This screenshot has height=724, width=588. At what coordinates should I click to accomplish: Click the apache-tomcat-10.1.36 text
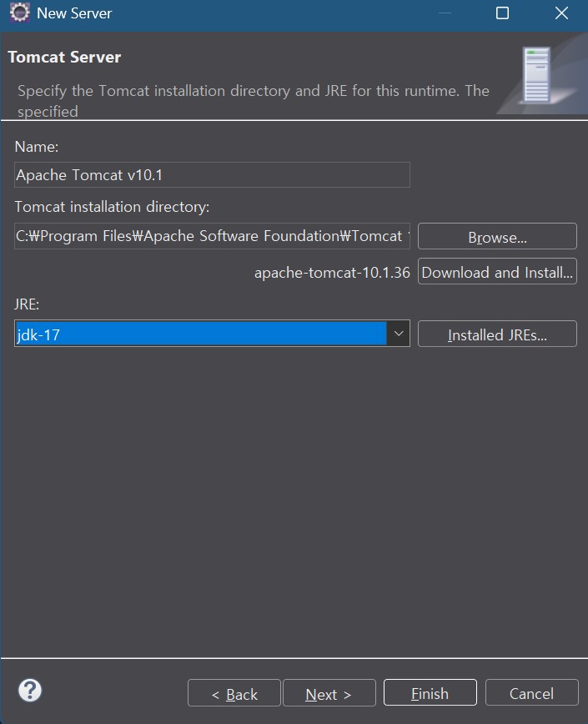click(332, 273)
